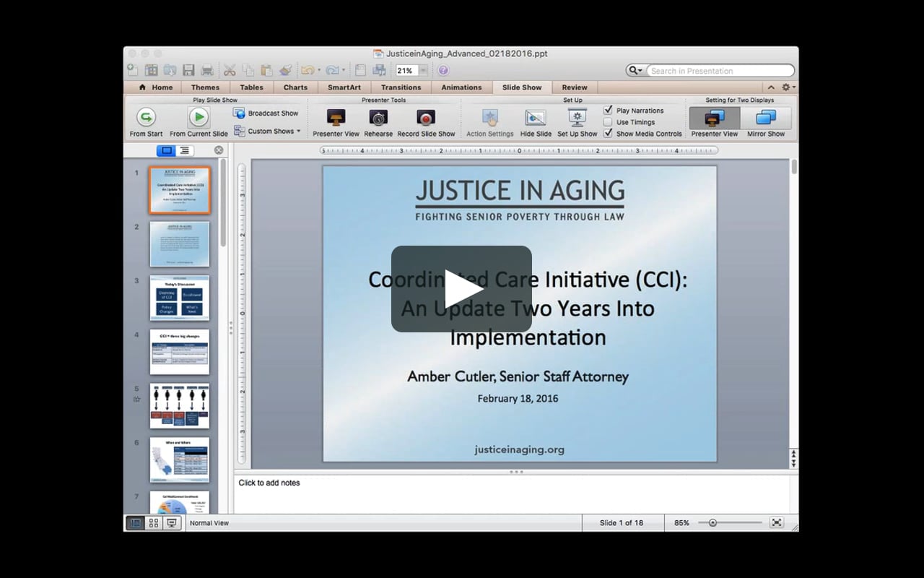
Task: Uncheck Play Narrations checkbox
Action: pyautogui.click(x=608, y=111)
